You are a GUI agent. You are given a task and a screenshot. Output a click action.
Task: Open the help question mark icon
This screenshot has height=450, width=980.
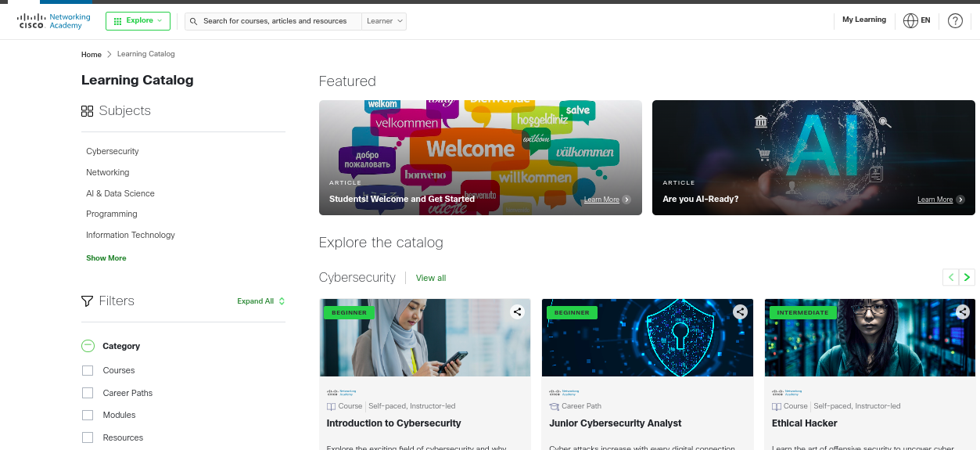pos(955,21)
